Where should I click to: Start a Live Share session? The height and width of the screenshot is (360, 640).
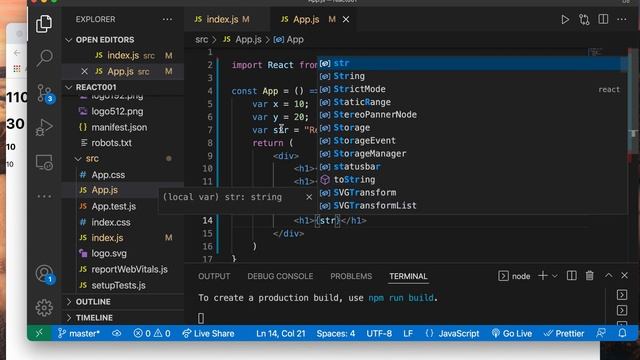click(208, 333)
